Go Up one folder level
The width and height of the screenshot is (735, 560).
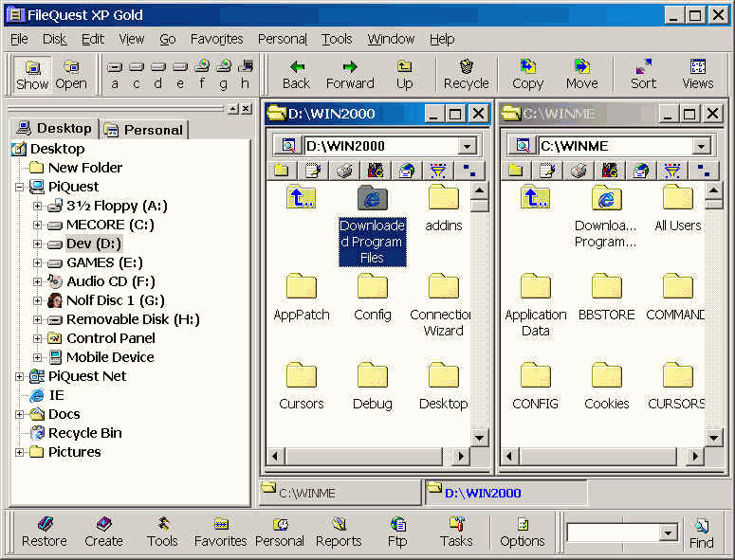pyautogui.click(x=405, y=75)
